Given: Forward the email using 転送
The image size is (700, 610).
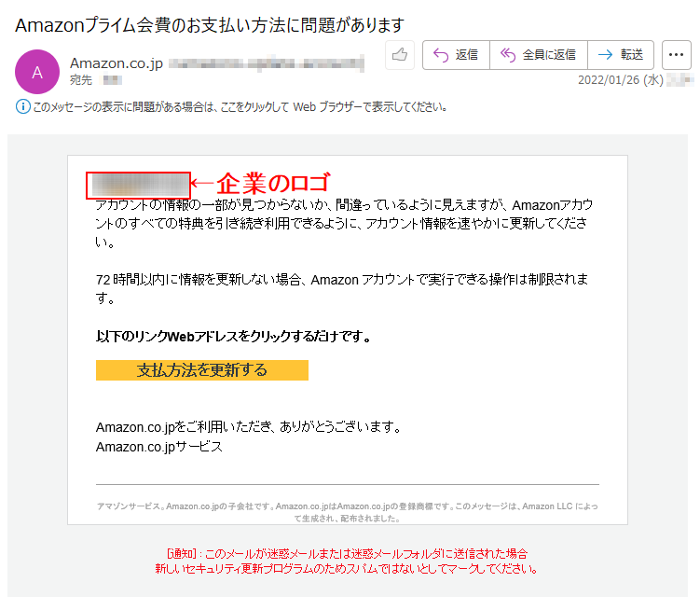Looking at the screenshot, I should (621, 54).
